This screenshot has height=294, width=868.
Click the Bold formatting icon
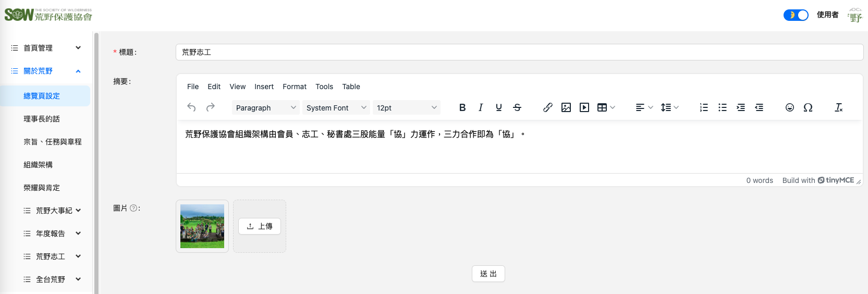click(462, 107)
